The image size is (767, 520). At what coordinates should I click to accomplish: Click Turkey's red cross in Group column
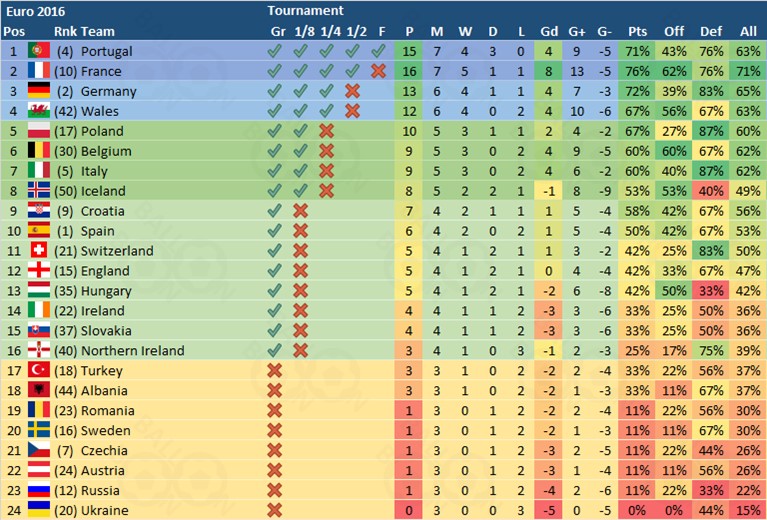[276, 371]
